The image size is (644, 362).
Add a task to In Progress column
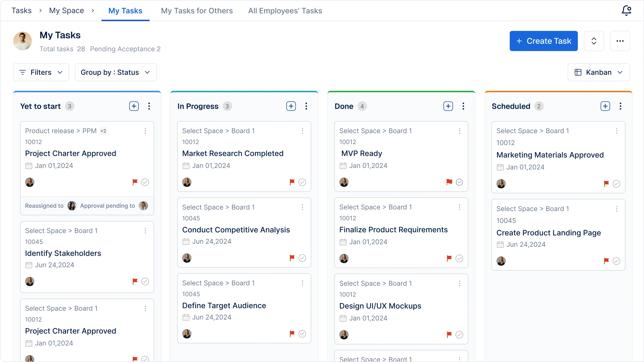click(291, 106)
